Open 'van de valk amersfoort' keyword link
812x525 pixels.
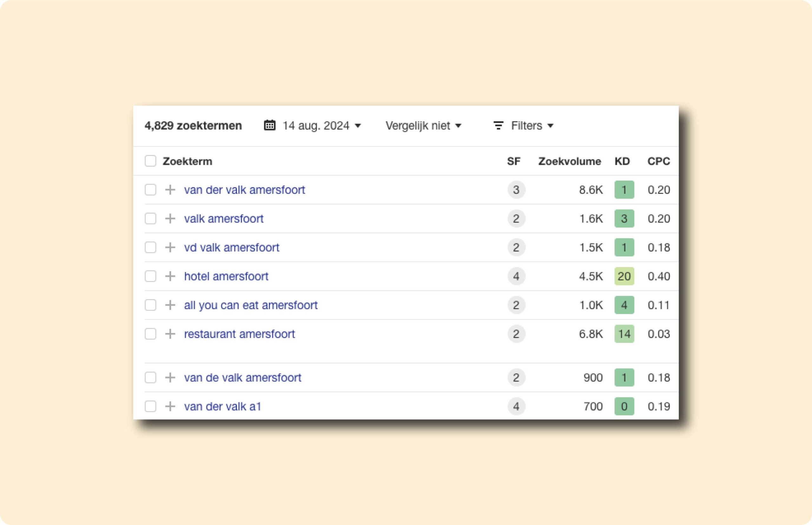point(243,377)
